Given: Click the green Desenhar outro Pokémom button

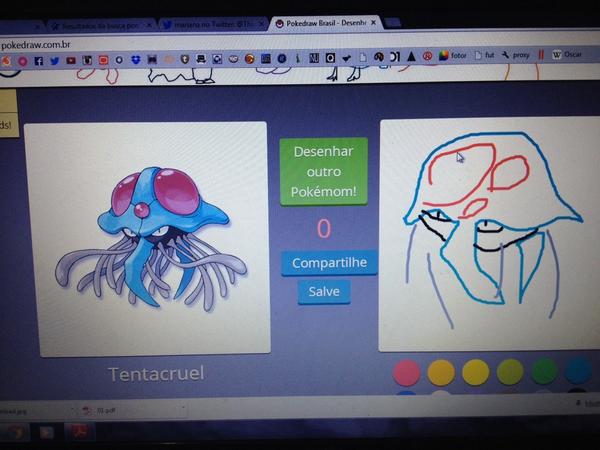Looking at the screenshot, I should tap(324, 172).
